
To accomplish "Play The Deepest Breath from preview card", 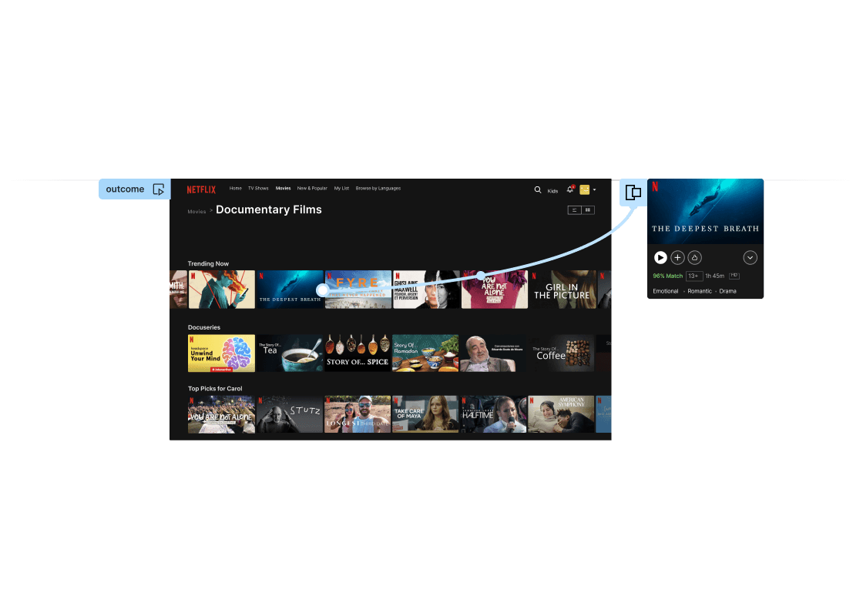I will pyautogui.click(x=660, y=258).
